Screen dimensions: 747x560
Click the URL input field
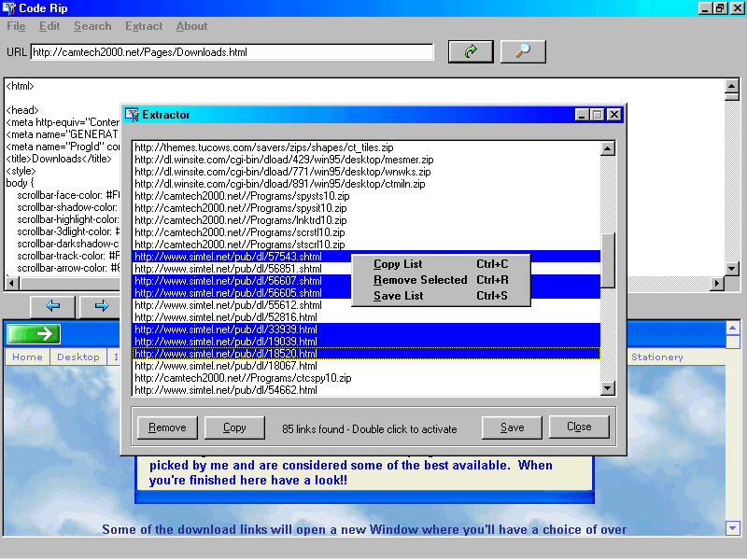pos(232,52)
